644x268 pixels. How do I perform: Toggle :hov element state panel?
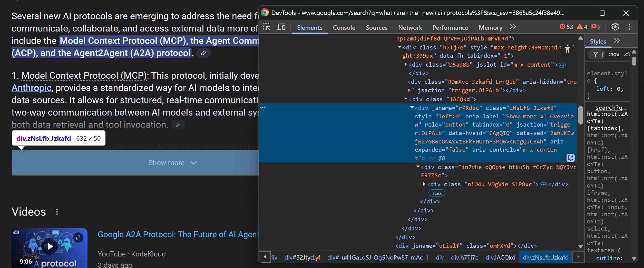tap(614, 54)
